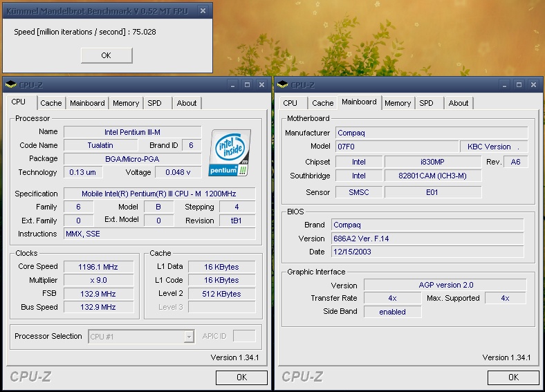Screen dimensions: 545x392
Task: Minimize the right CPU-Z window
Action: click(x=504, y=85)
